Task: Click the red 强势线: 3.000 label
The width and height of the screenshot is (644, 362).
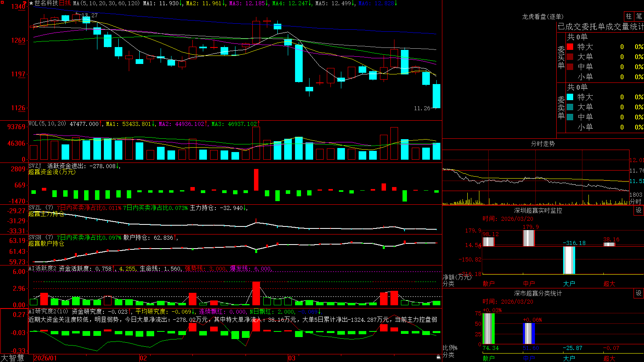Action: (205, 268)
